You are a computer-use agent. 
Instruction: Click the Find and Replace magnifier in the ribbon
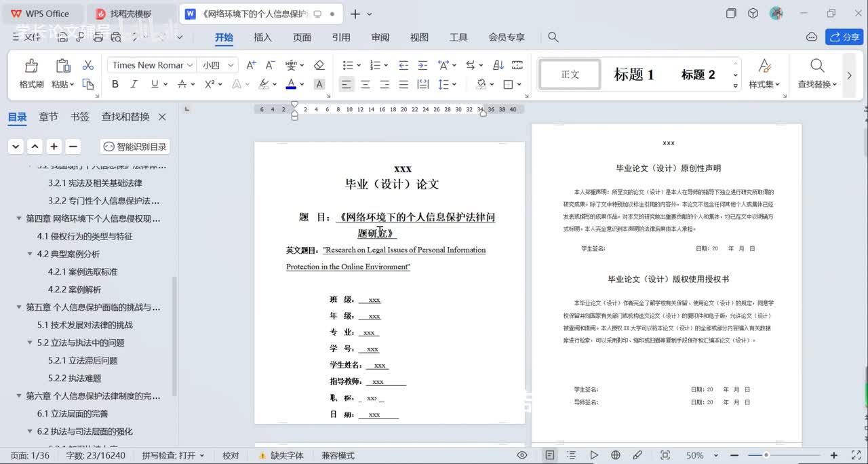point(817,66)
